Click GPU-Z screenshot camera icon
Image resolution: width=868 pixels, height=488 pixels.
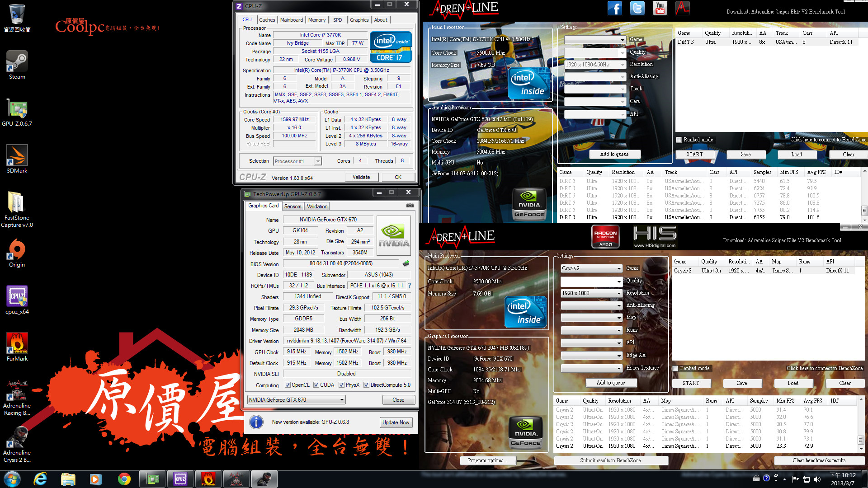click(410, 206)
